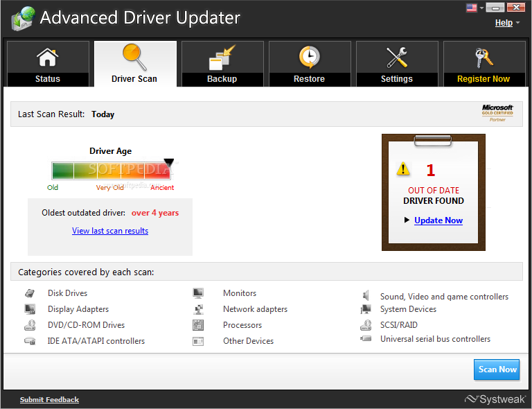Click the US flag language icon

[x=472, y=8]
